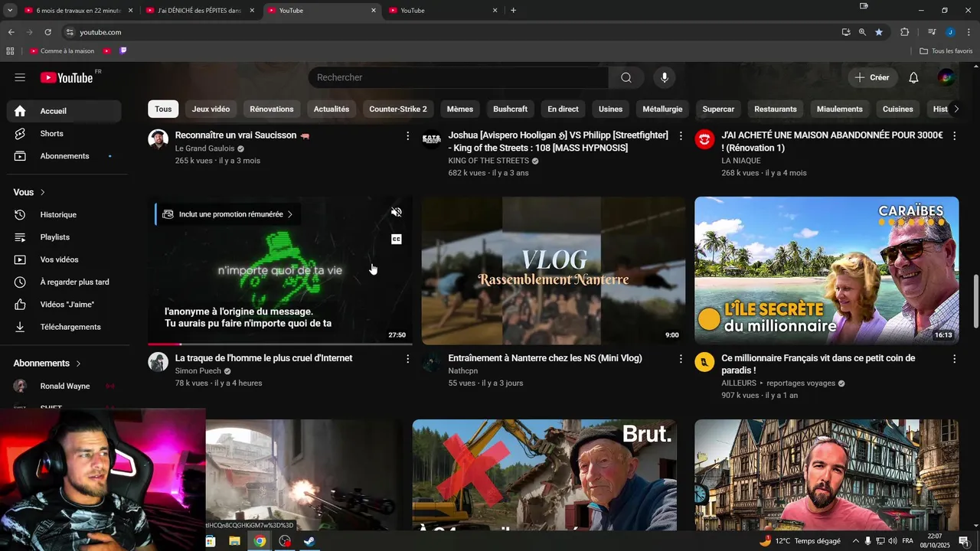Open AILLEURS channel avatar
The height and width of the screenshot is (551, 980).
[704, 362]
